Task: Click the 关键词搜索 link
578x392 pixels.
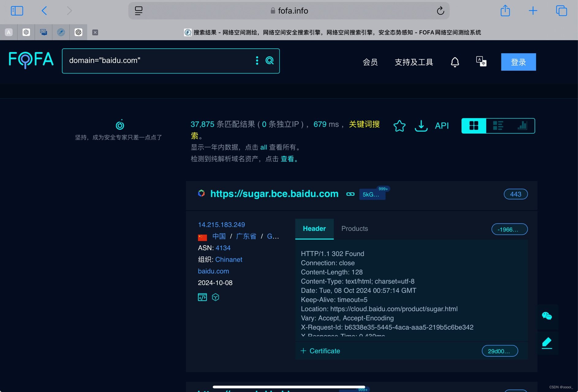Action: (x=364, y=124)
